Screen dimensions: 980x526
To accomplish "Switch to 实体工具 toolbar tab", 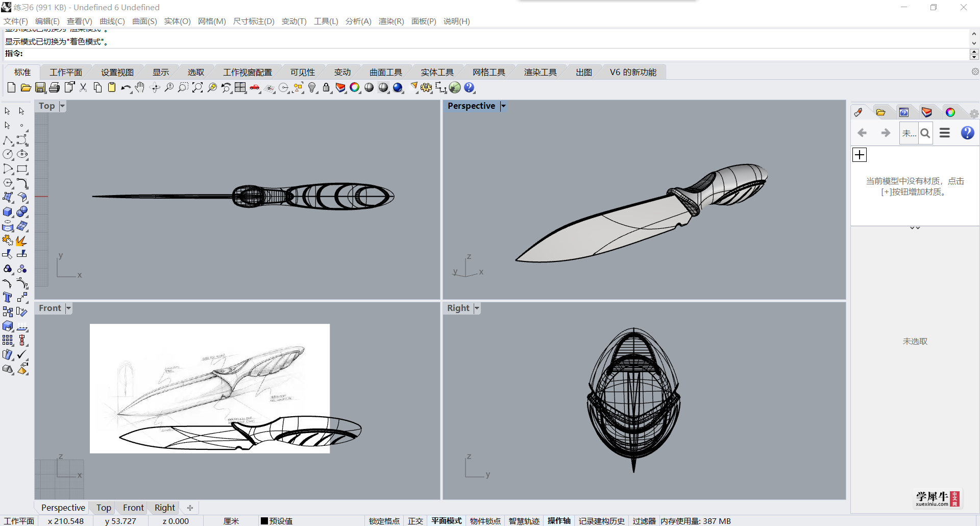I will coord(437,73).
